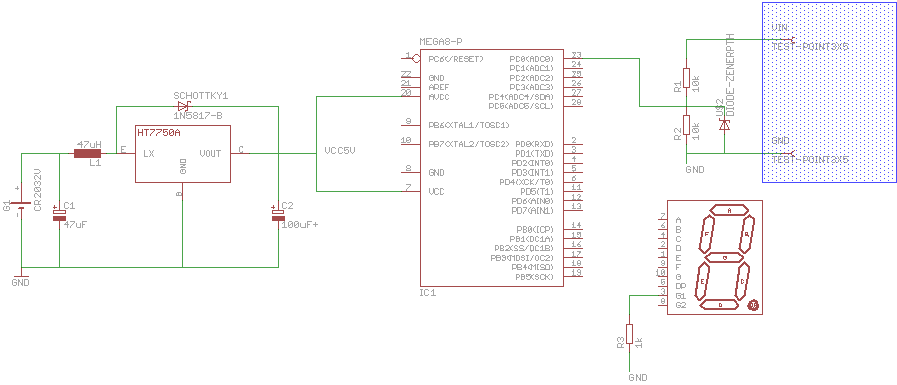The width and height of the screenshot is (897, 385).
Task: Click the PD7(AIN1) pin label
Action: 532,210
